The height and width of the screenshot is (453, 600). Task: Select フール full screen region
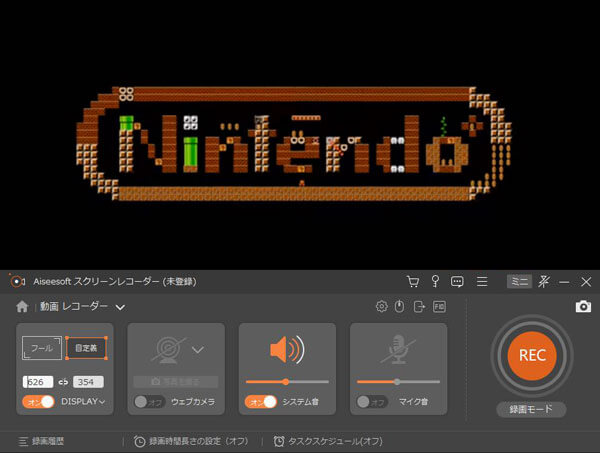click(42, 348)
